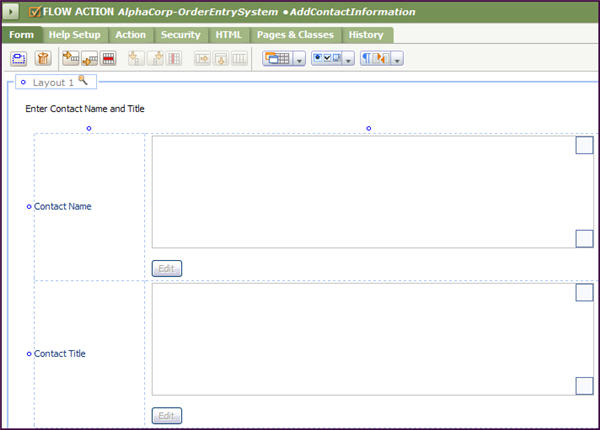The width and height of the screenshot is (600, 430).
Task: Open the Help Setup tab
Action: tap(75, 35)
